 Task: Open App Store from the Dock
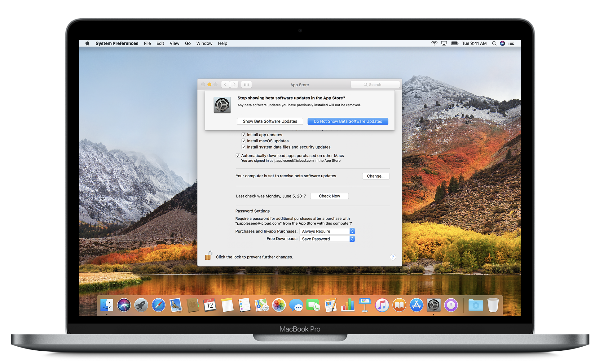click(416, 305)
